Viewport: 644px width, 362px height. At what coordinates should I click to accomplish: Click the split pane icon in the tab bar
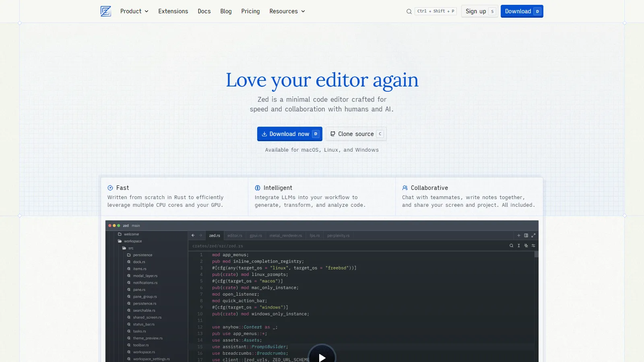pyautogui.click(x=526, y=235)
